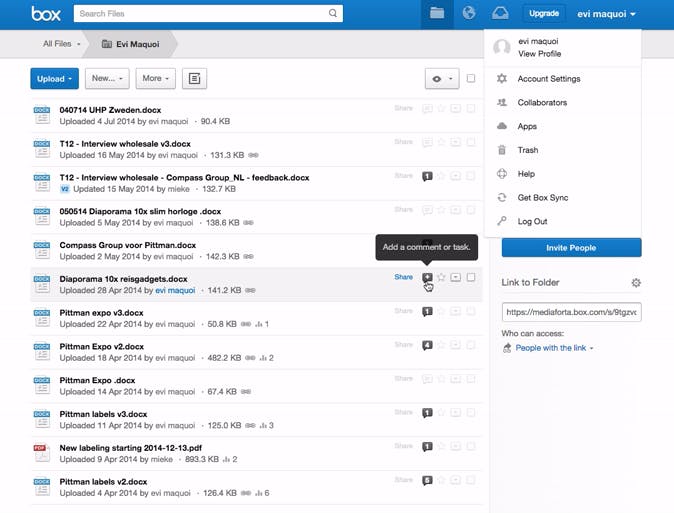Image resolution: width=674 pixels, height=513 pixels.
Task: Select checkbox for Pittman expo v3.docx
Action: (471, 311)
